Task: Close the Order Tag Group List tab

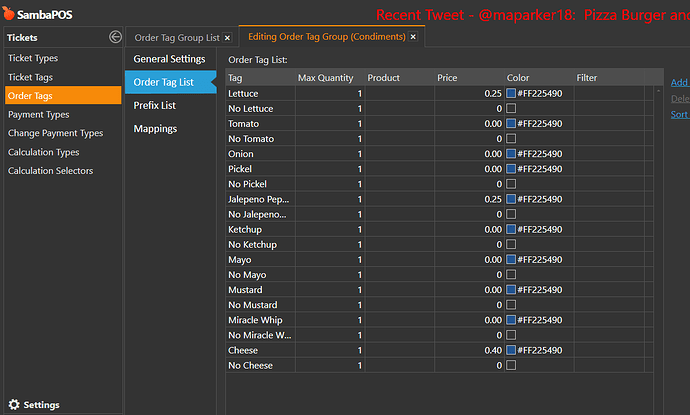Action: (227, 38)
